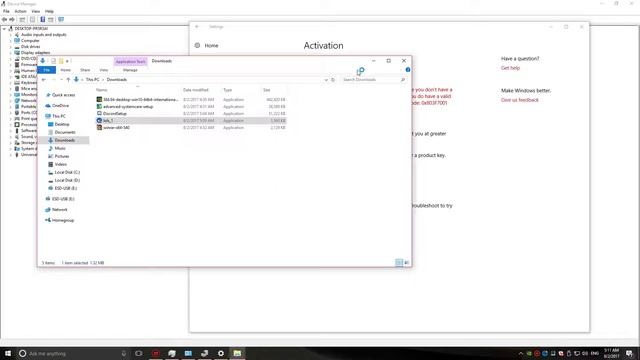The image size is (640, 360).
Task: Open the Action menu in Device Manager
Action: pos(20,11)
